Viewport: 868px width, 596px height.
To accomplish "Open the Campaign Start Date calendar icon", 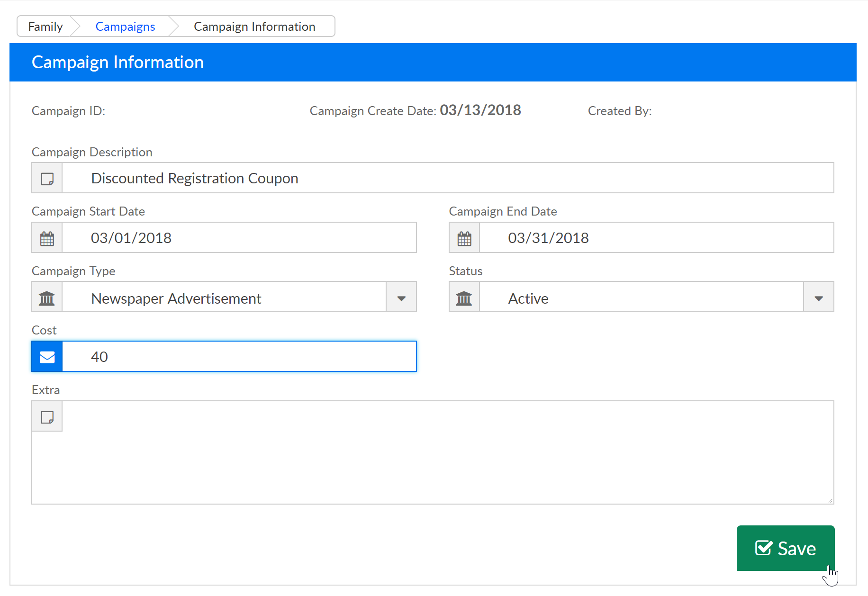I will pyautogui.click(x=47, y=238).
